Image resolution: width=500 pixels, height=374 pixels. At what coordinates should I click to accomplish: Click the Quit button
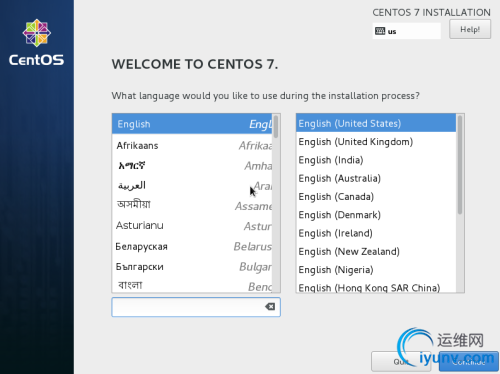point(401,362)
